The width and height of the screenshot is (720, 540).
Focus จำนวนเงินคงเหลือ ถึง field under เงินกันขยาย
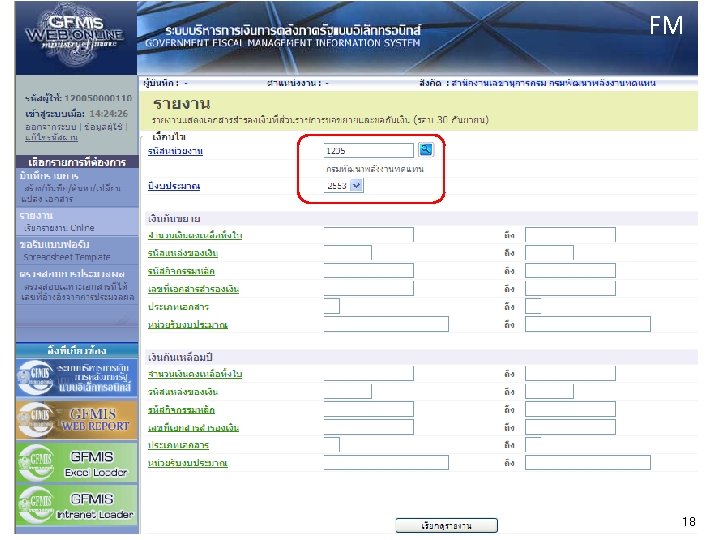click(570, 235)
